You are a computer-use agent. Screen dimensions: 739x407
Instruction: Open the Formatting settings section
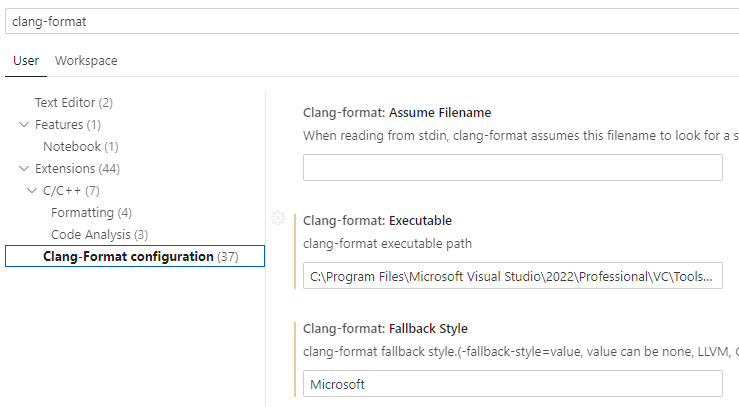coord(91,213)
